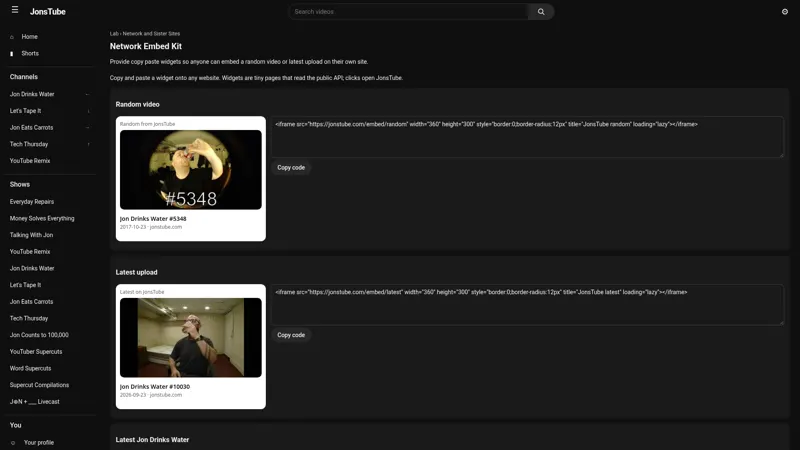The image size is (800, 450).
Task: Open the Money Solves Everything show
Action: click(x=42, y=218)
